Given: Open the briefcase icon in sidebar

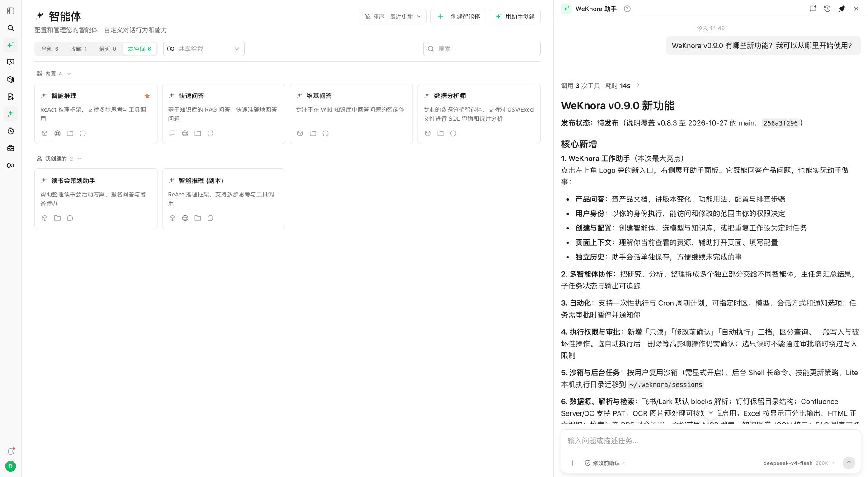Looking at the screenshot, I should [11, 148].
